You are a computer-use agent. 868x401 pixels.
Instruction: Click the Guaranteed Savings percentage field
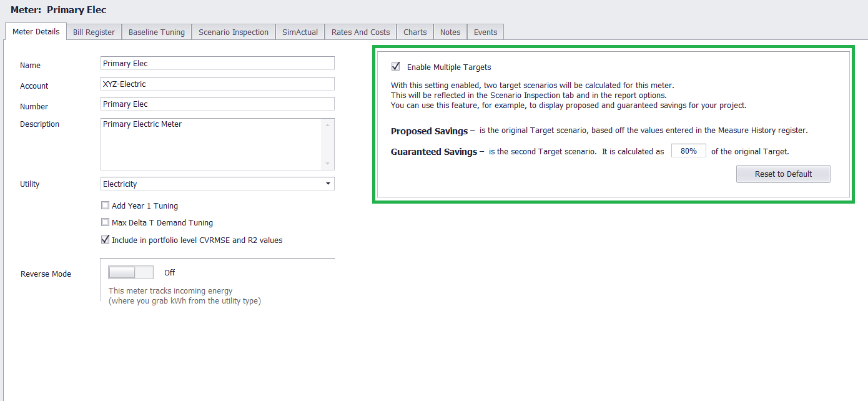[688, 151]
